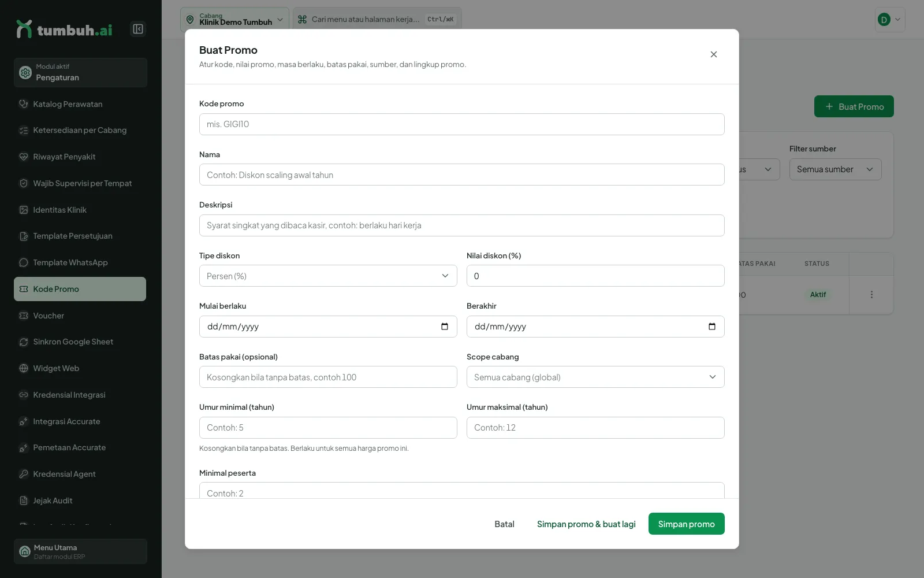Viewport: 924px width, 578px height.
Task: Click the Template Persetujuan document icon
Action: 24,236
